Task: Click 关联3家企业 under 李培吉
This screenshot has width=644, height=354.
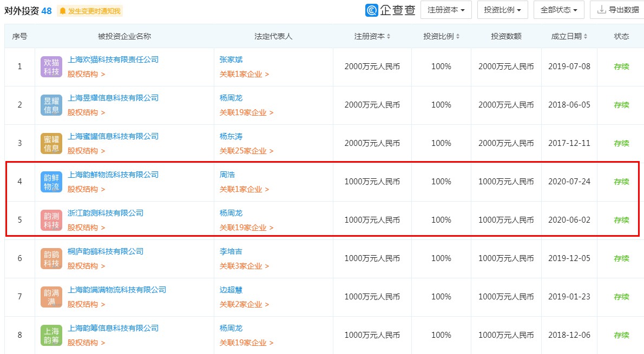Action: (x=245, y=266)
